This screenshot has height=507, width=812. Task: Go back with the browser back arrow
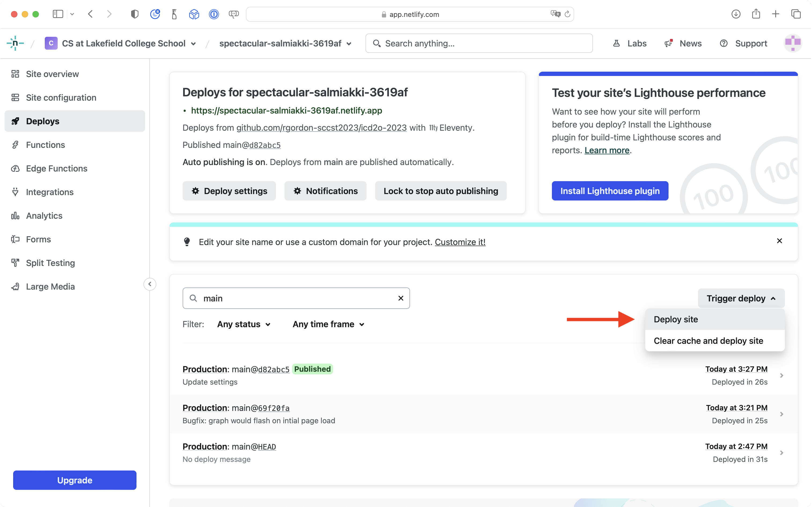point(90,14)
